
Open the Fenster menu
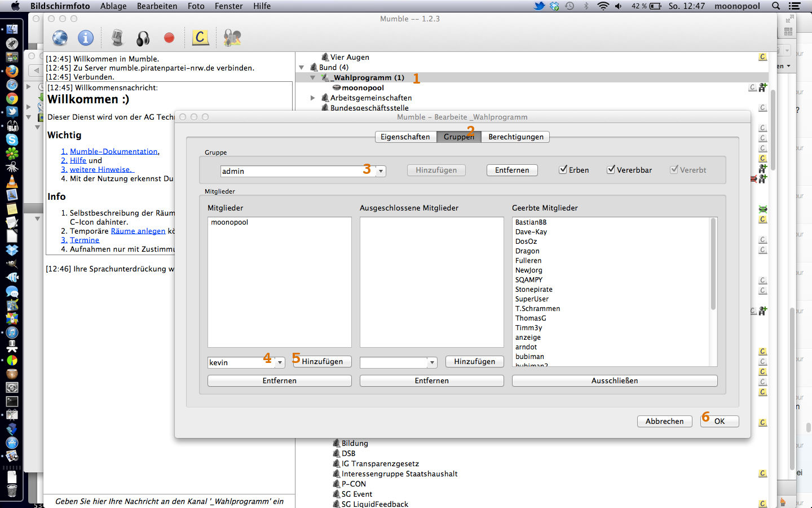(228, 6)
